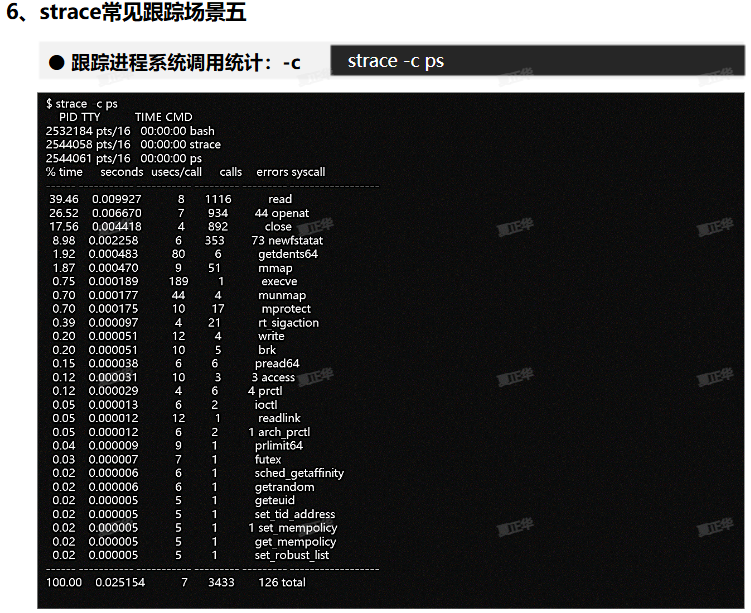Click the sched_getaffinity syscall name
Viewport: 751px width, 613px height.
click(x=299, y=473)
